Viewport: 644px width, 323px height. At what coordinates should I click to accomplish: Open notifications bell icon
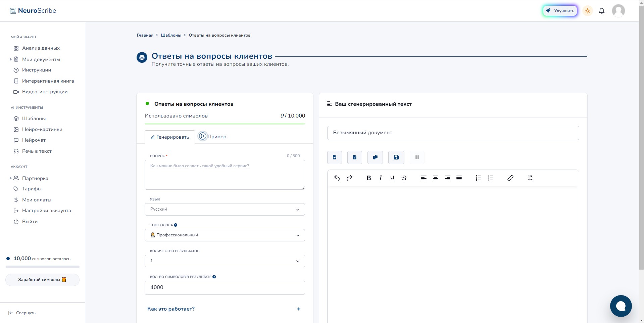tap(602, 11)
